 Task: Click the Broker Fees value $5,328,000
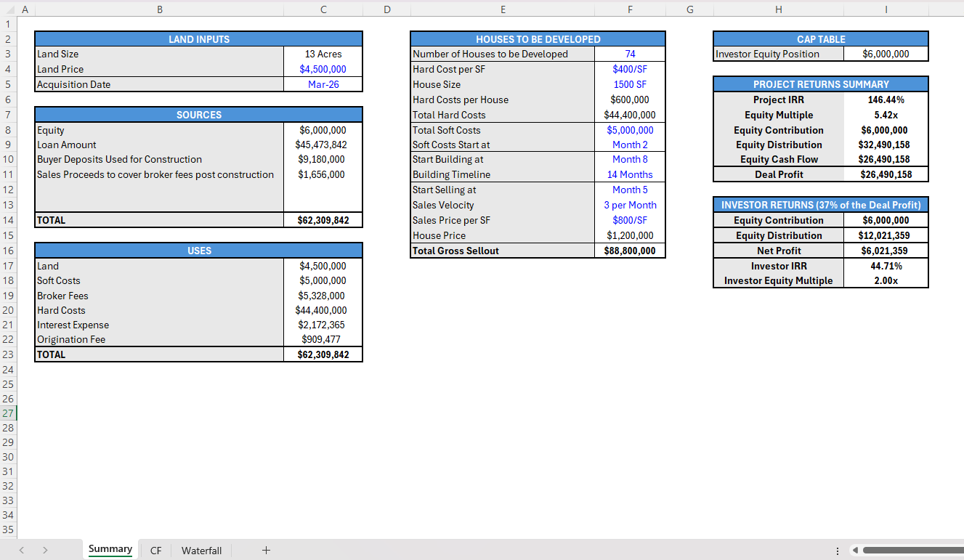(x=323, y=296)
